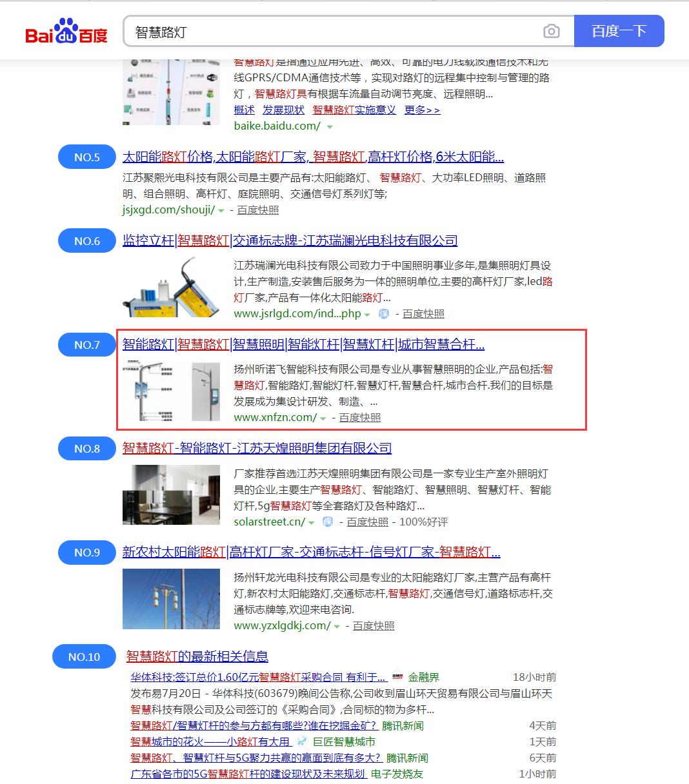This screenshot has width=689, height=784.
Task: Expand dropdown arrow next to jsjxgd.com/shouji/
Action: (x=221, y=211)
